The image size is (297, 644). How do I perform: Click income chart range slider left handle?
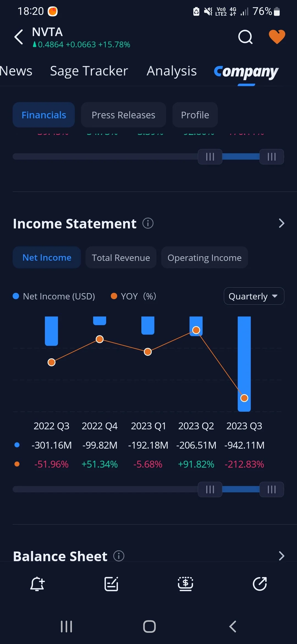(210, 489)
